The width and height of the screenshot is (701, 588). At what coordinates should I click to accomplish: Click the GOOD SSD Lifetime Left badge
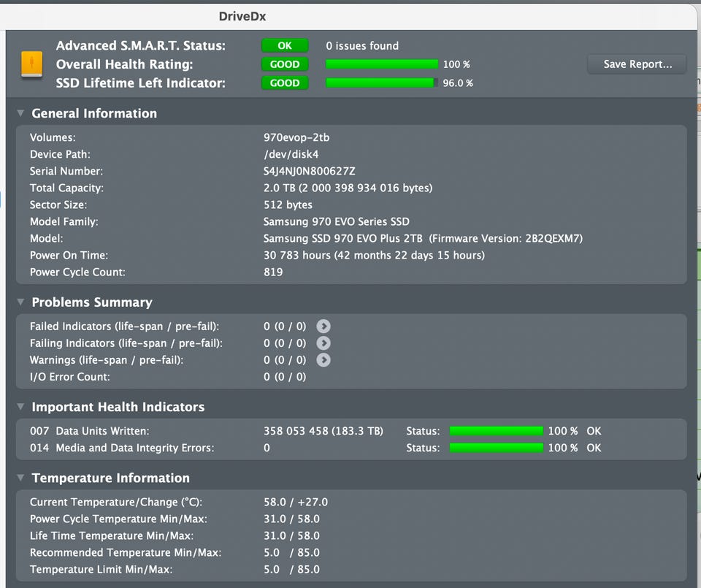[285, 83]
